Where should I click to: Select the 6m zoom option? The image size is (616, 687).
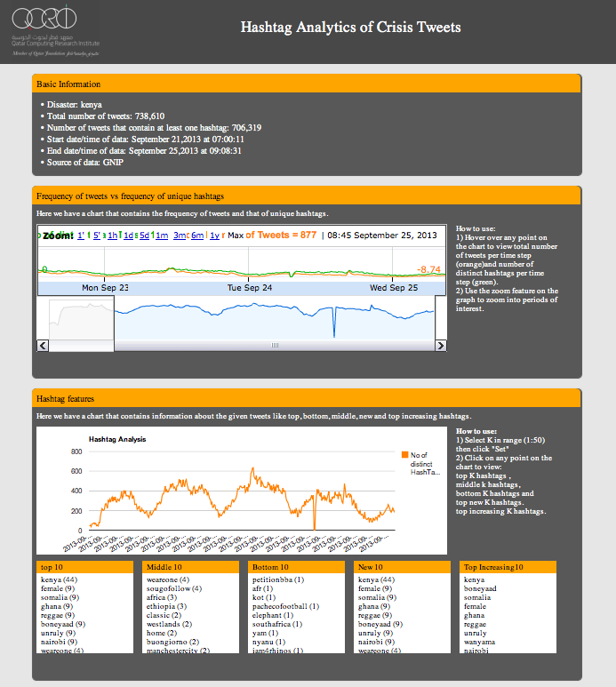[x=196, y=236]
